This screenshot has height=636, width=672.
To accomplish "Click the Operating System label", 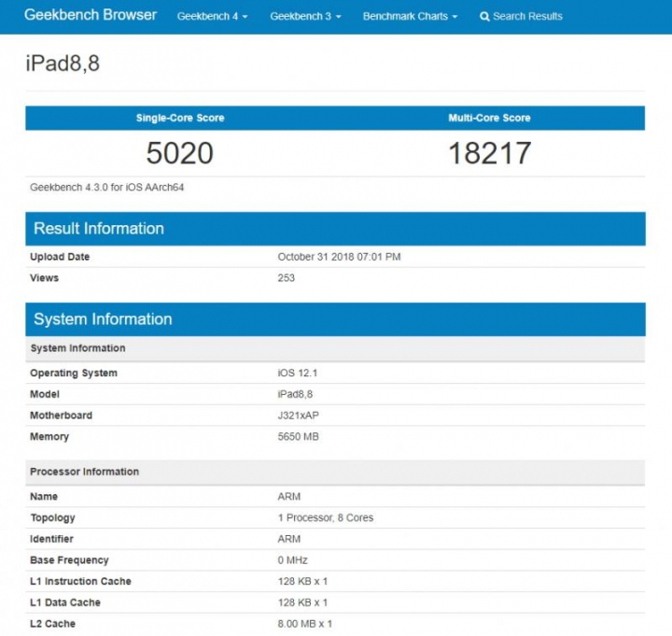I will pyautogui.click(x=74, y=374).
